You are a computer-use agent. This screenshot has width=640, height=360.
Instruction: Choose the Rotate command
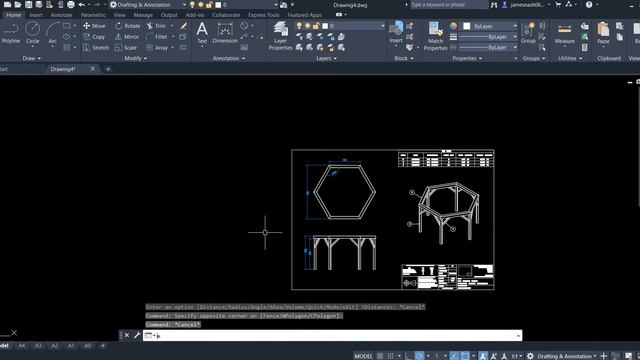(x=128, y=26)
